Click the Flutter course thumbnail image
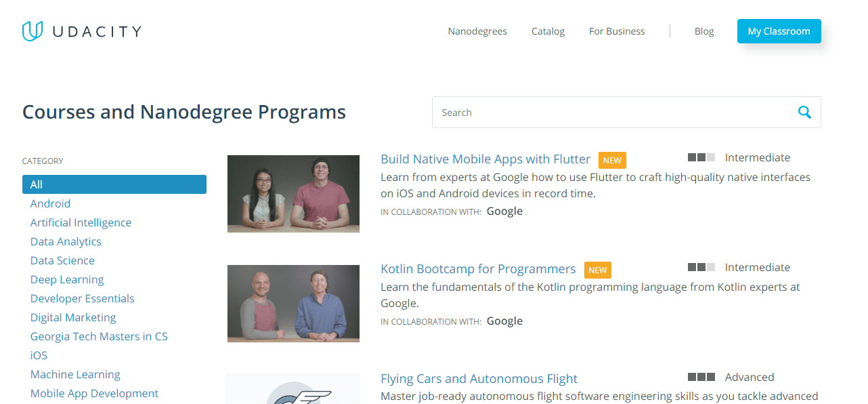This screenshot has width=868, height=404. click(293, 194)
